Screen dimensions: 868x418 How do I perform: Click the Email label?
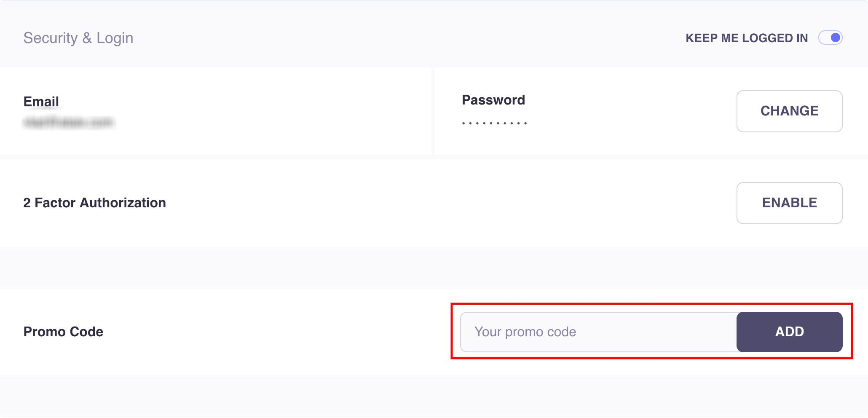coord(41,101)
